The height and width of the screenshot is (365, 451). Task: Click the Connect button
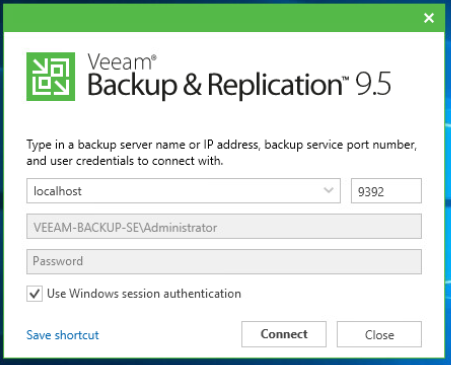(x=284, y=334)
